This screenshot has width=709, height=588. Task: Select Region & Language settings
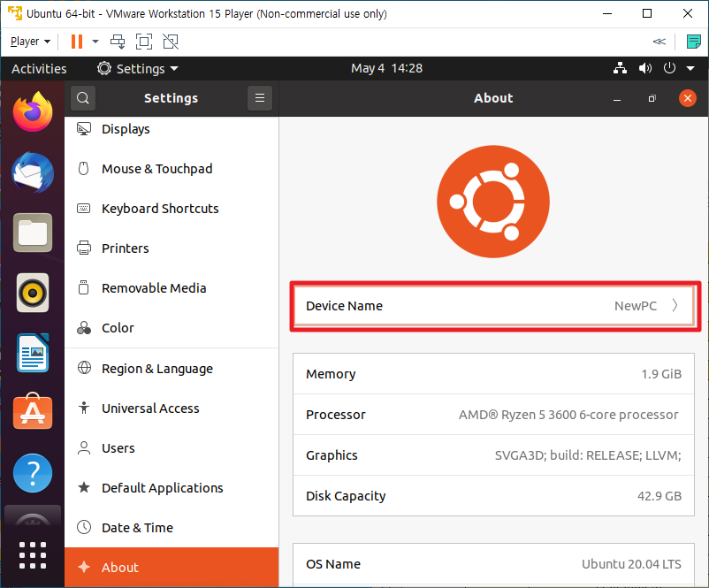[x=172, y=369]
